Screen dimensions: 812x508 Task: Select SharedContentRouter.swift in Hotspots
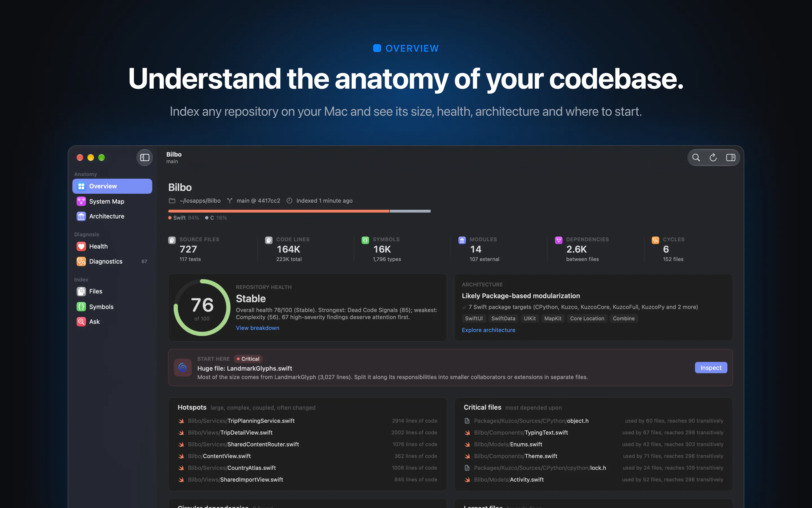pos(307,444)
